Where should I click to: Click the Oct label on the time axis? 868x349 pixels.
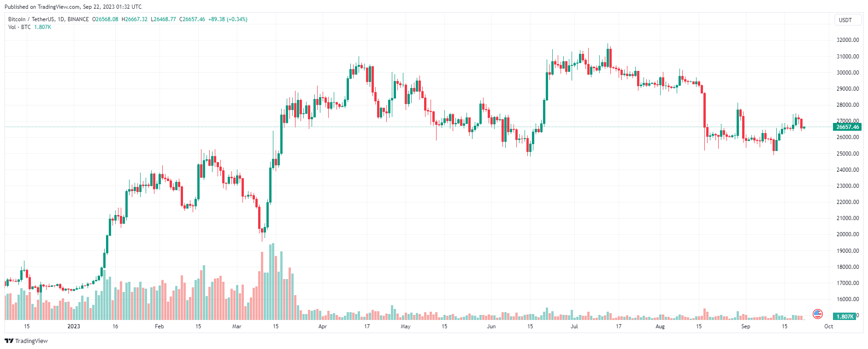pyautogui.click(x=828, y=326)
